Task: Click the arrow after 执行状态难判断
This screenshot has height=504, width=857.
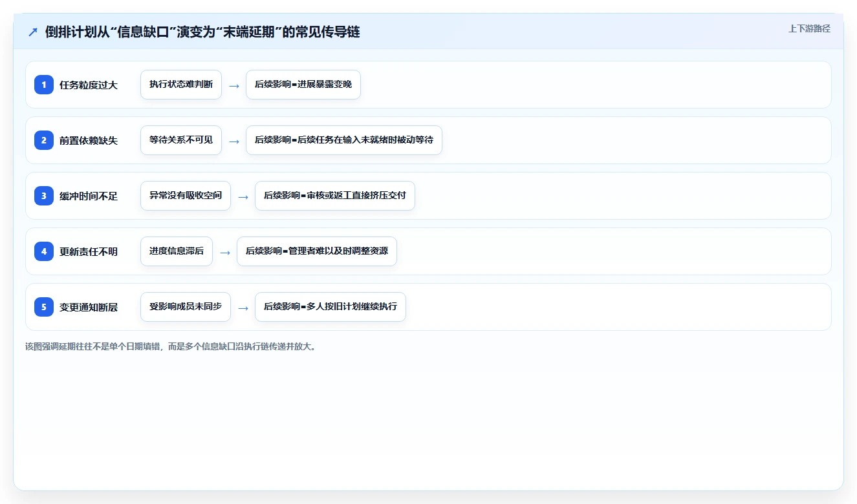Action: (x=234, y=85)
